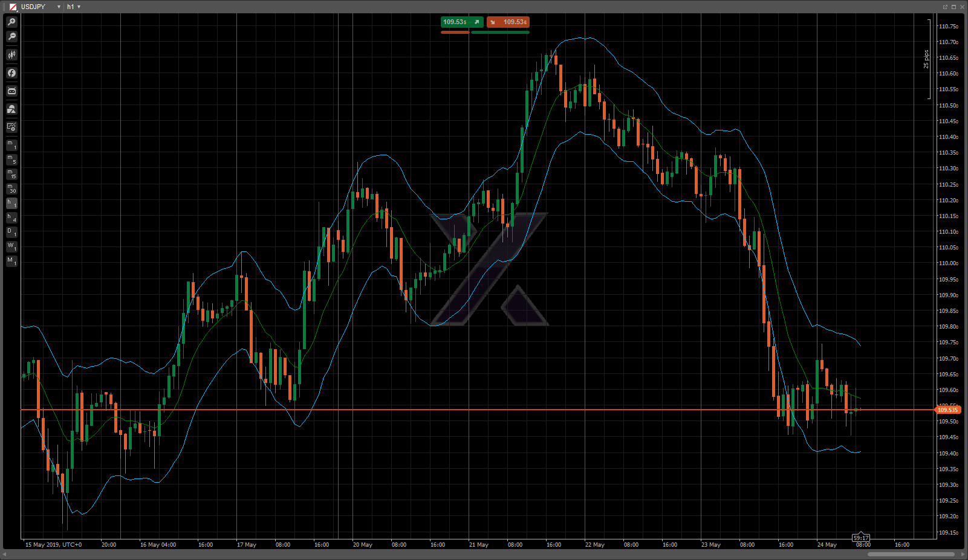Select the D1 daily timeframe
The image size is (968, 560).
(x=11, y=232)
